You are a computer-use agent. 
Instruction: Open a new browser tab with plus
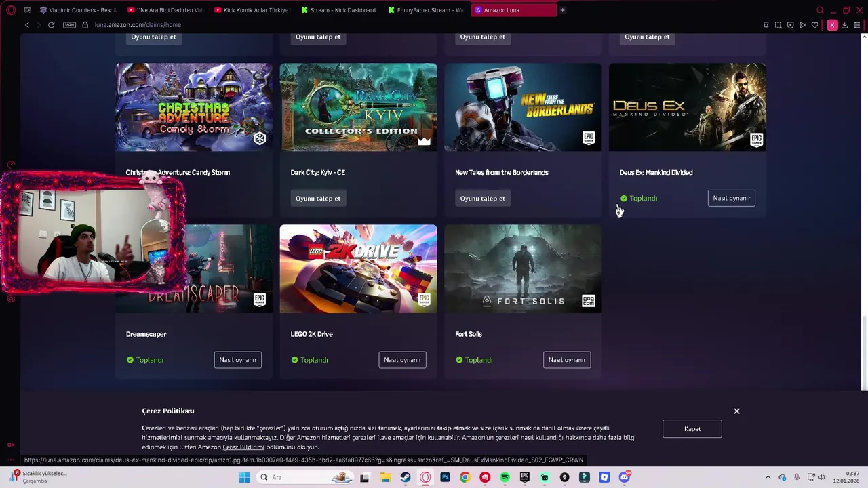562,10
